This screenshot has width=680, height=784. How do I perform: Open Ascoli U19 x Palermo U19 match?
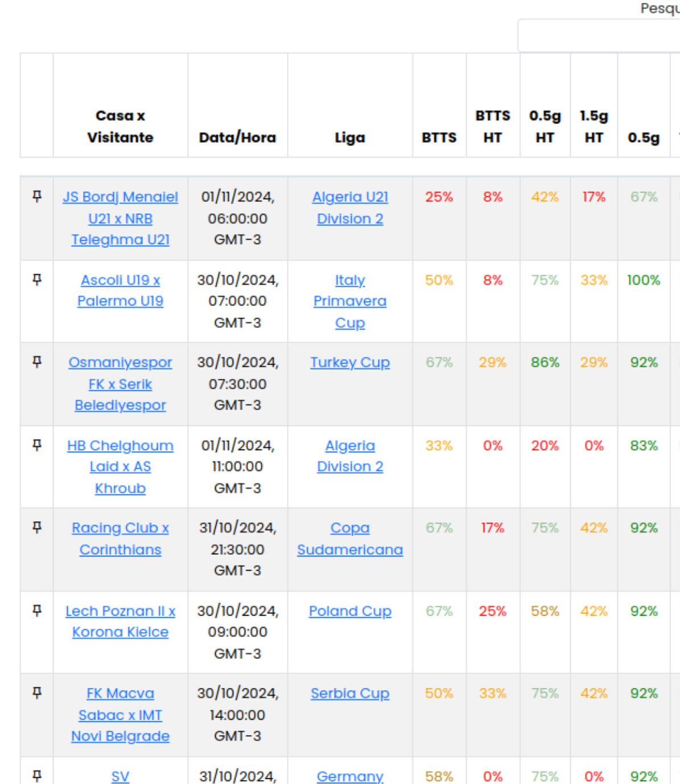click(120, 290)
